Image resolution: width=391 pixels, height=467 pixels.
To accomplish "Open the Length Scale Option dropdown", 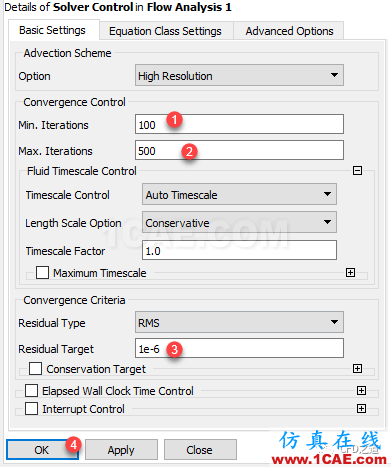I will pos(239,222).
